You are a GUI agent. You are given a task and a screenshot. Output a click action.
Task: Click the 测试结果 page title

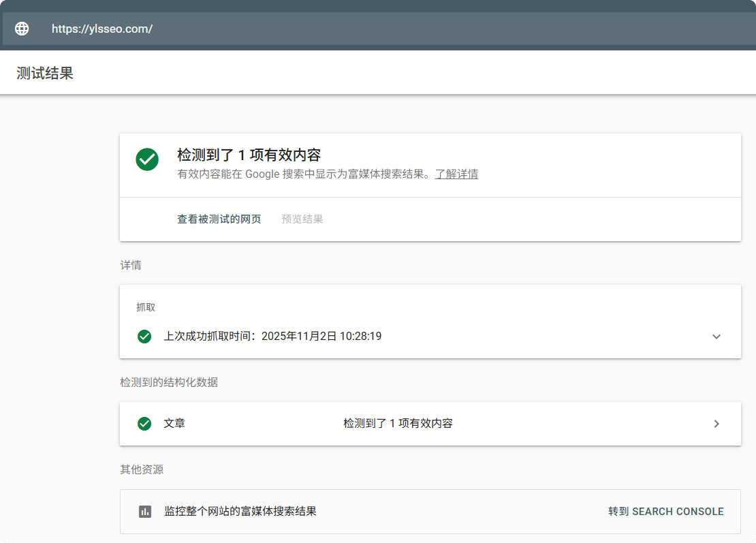(44, 72)
